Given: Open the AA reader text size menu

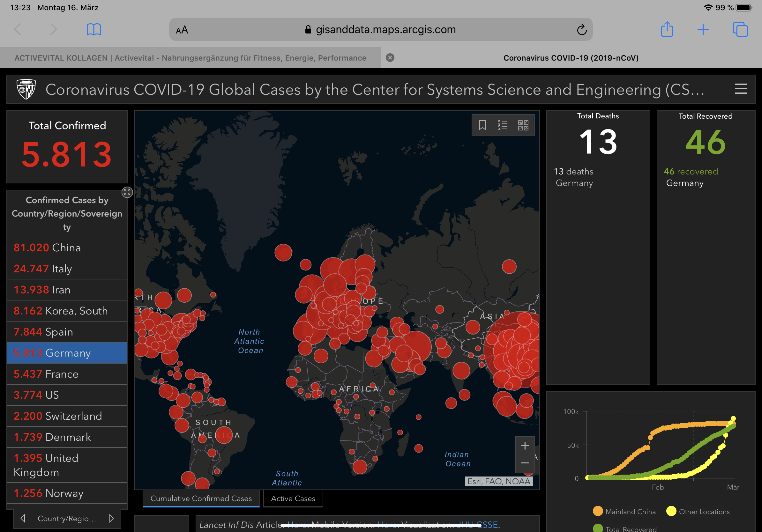Looking at the screenshot, I should [x=182, y=30].
